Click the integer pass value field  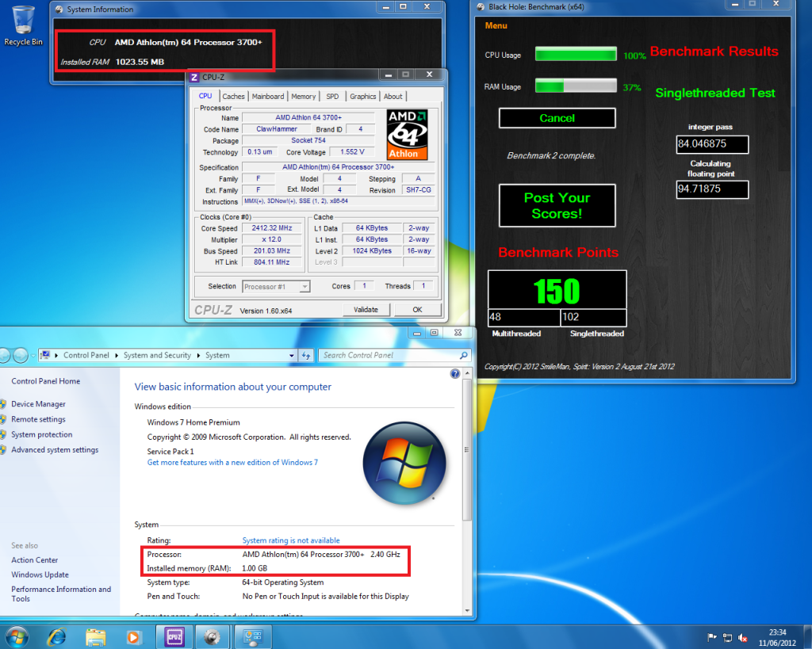pyautogui.click(x=712, y=144)
